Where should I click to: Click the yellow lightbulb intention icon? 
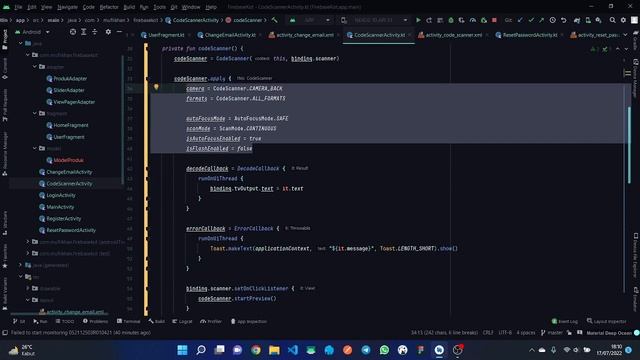point(156,87)
